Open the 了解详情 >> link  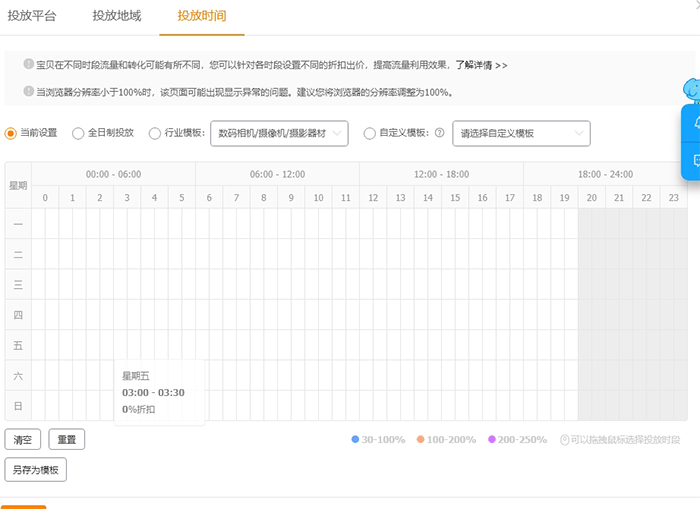(x=481, y=65)
